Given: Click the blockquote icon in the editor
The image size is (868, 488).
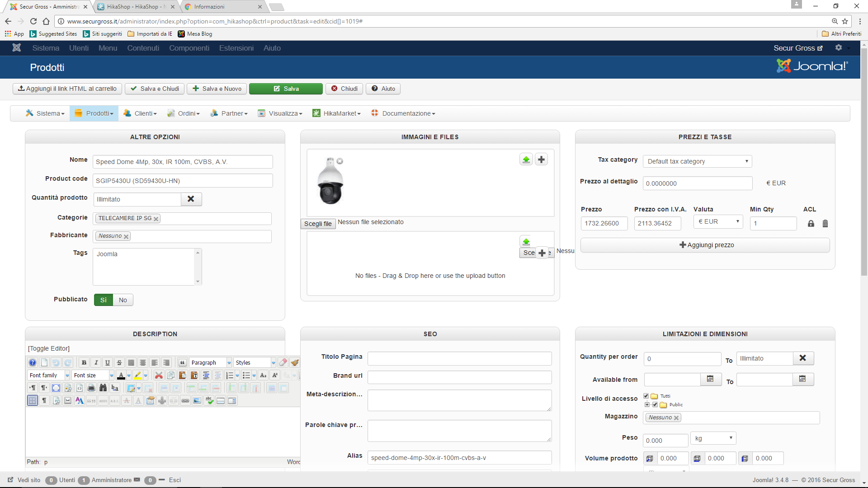Looking at the screenshot, I should point(182,362).
